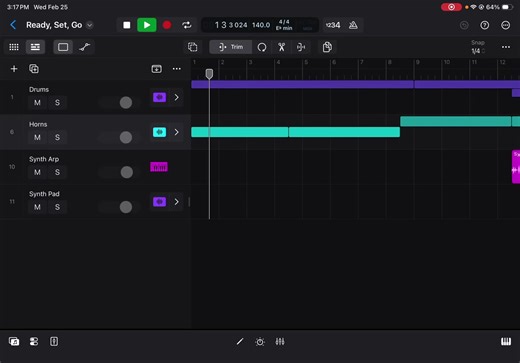The height and width of the screenshot is (363, 520).
Task: Select the Loop tool
Action: click(x=262, y=47)
